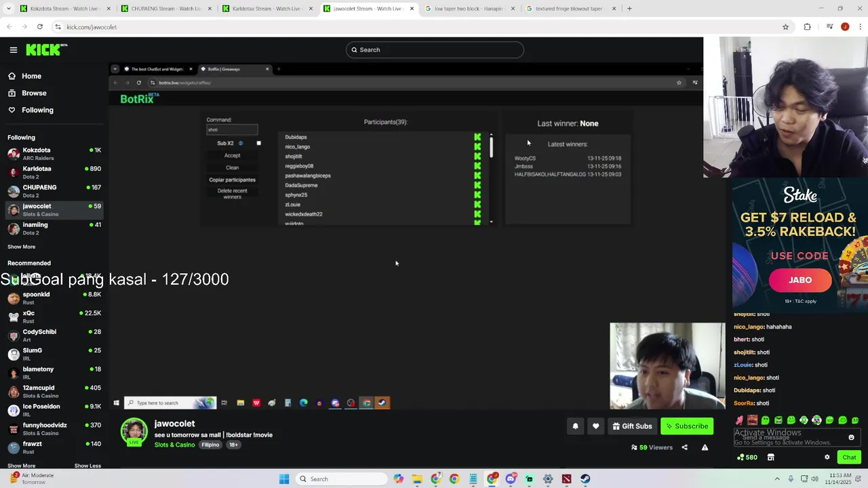Open Steam from the taskbar

[585, 479]
